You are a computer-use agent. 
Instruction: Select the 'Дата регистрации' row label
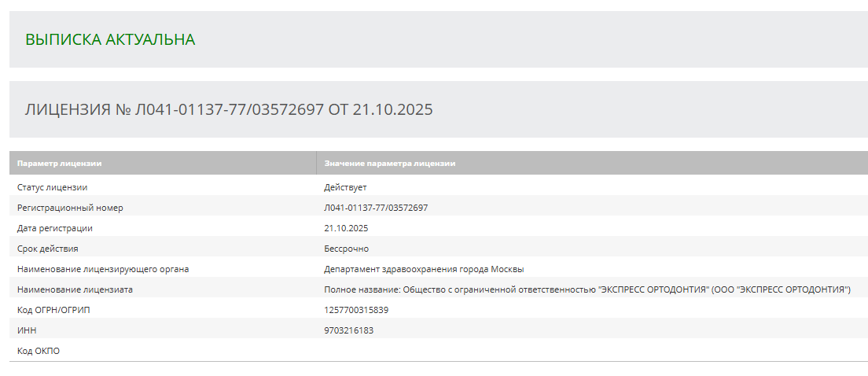(55, 228)
